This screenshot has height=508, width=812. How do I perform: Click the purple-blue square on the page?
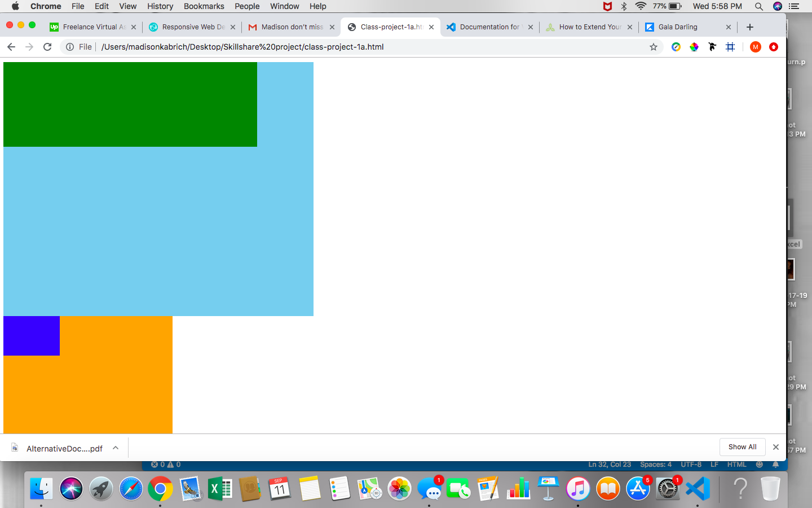click(32, 336)
